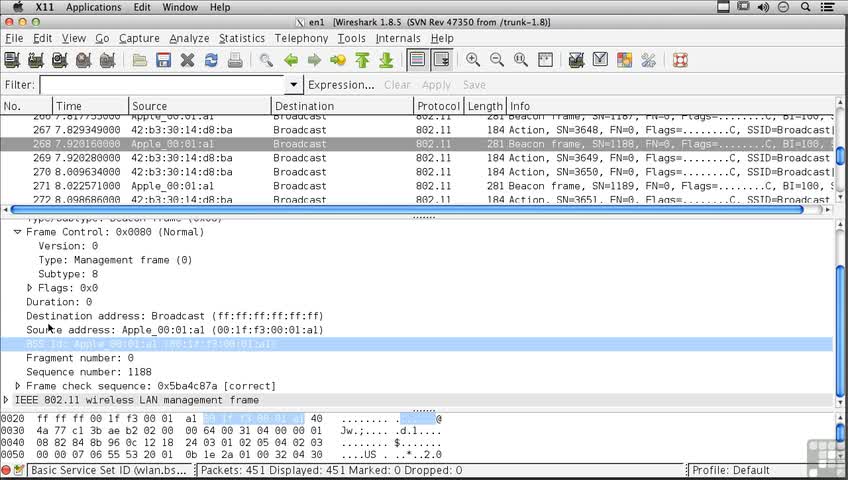Image resolution: width=848 pixels, height=480 pixels.
Task: Click the filter Save button
Action: tap(474, 85)
